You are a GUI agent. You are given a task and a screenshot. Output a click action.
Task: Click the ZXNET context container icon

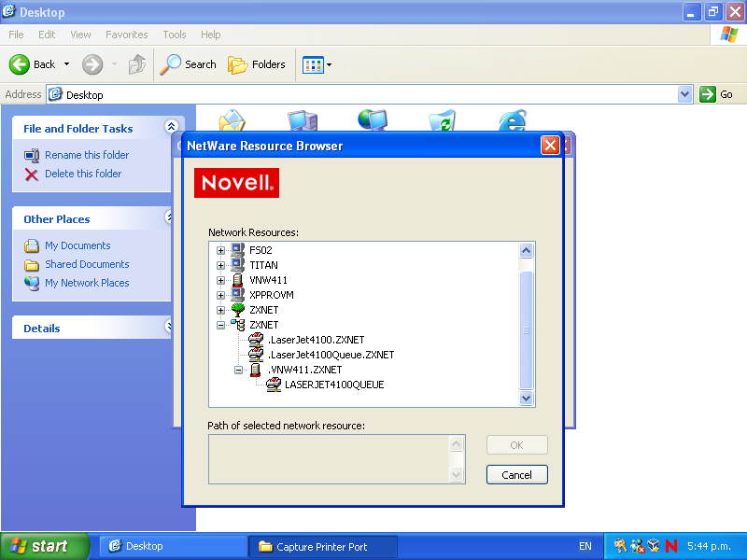pos(237,325)
